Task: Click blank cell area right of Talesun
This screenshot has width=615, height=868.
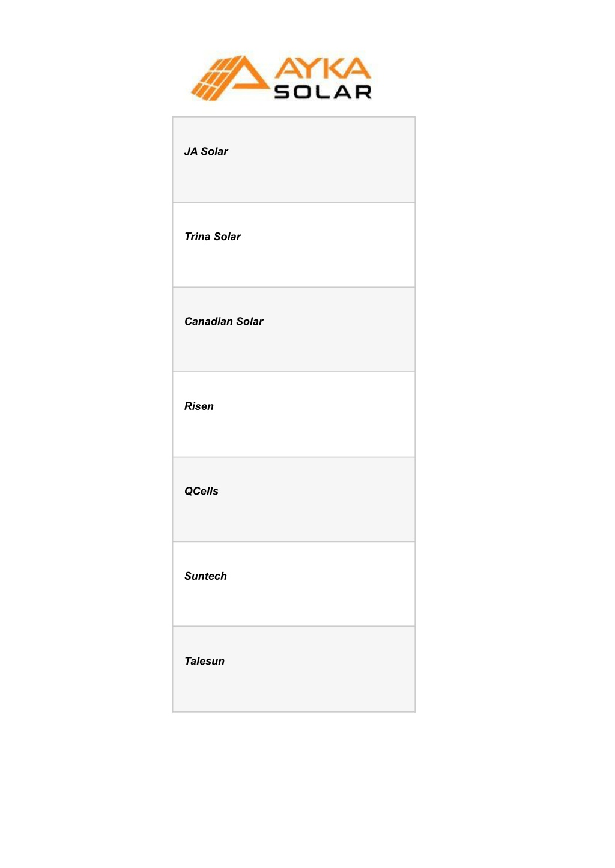Action: [x=320, y=669]
